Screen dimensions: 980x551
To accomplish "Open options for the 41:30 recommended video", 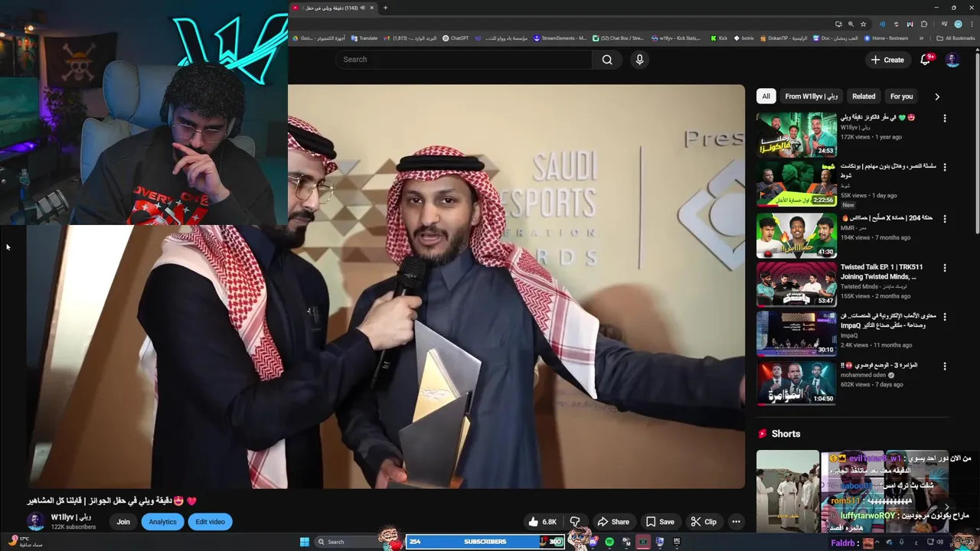I will coord(945,219).
